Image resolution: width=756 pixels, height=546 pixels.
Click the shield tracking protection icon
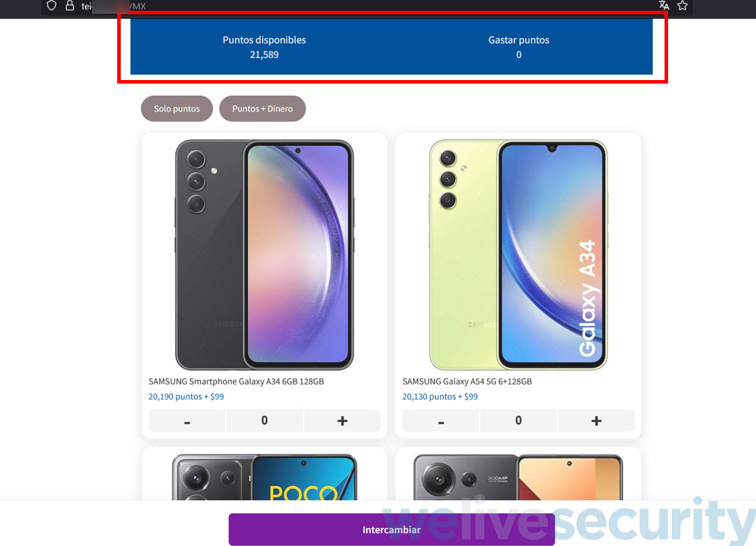(x=51, y=6)
